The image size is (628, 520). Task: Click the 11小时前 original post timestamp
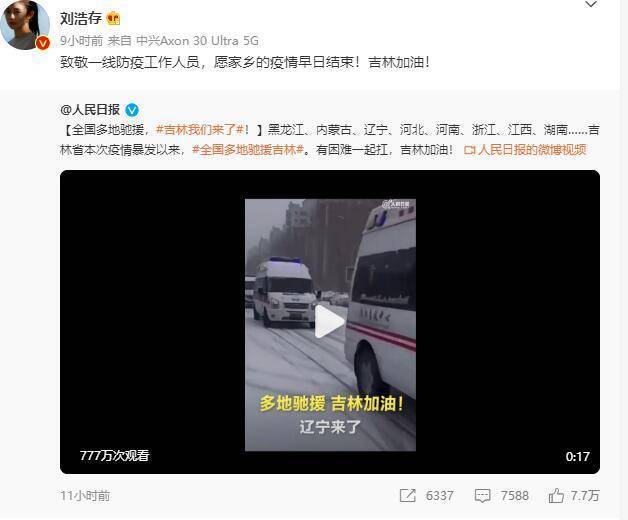point(85,496)
